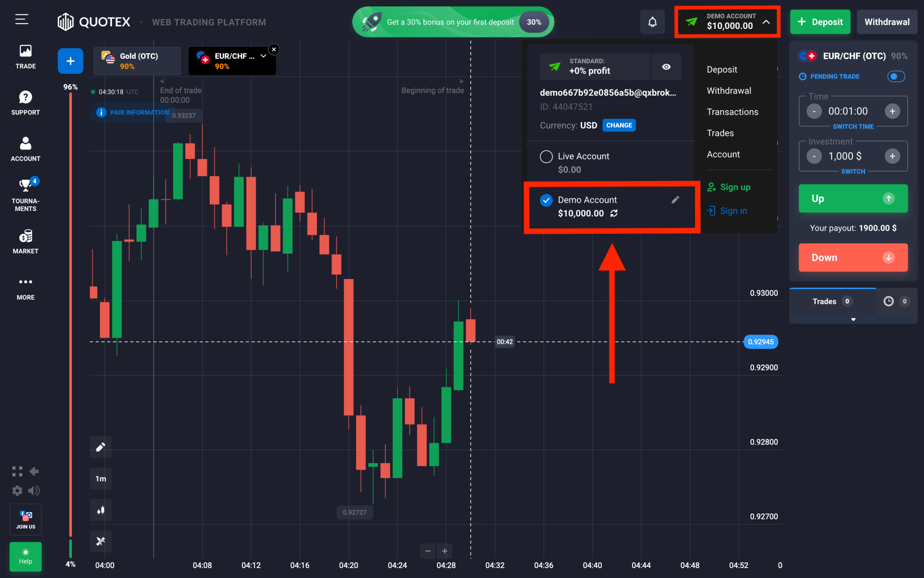924x578 pixels.
Task: Collapse the demo account dropdown in header
Action: (766, 22)
